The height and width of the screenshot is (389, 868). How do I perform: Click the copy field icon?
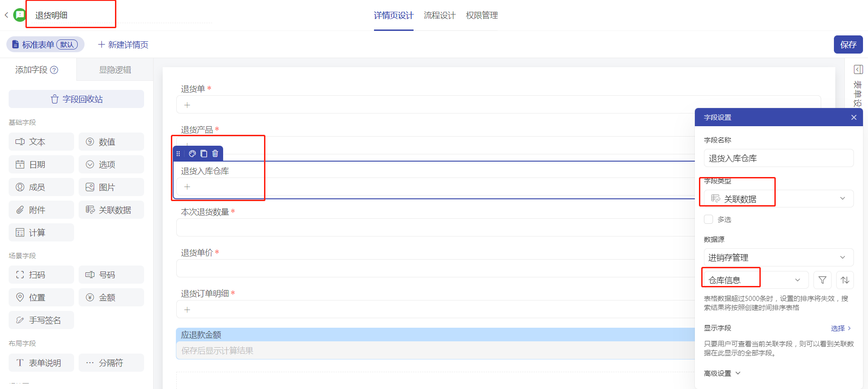tap(204, 153)
